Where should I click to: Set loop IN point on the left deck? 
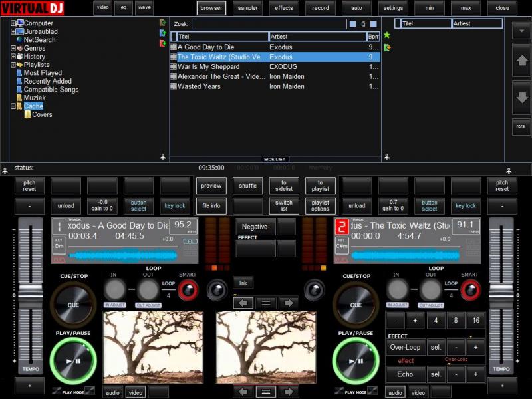(x=114, y=289)
